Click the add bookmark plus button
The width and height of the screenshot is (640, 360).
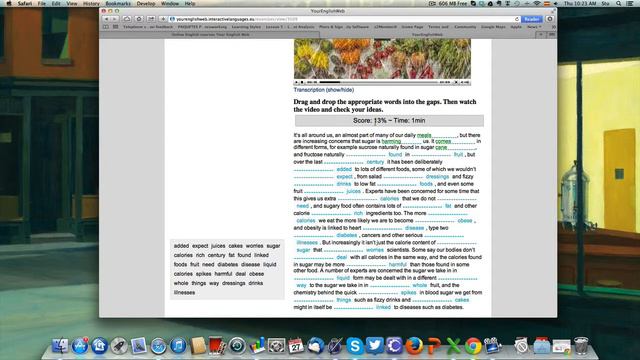[163, 19]
